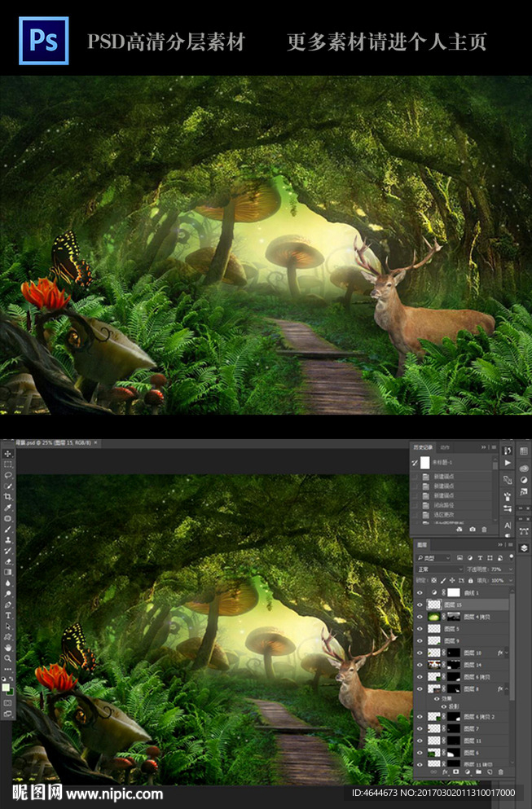
Task: Select the Move tool
Action: tap(8, 454)
